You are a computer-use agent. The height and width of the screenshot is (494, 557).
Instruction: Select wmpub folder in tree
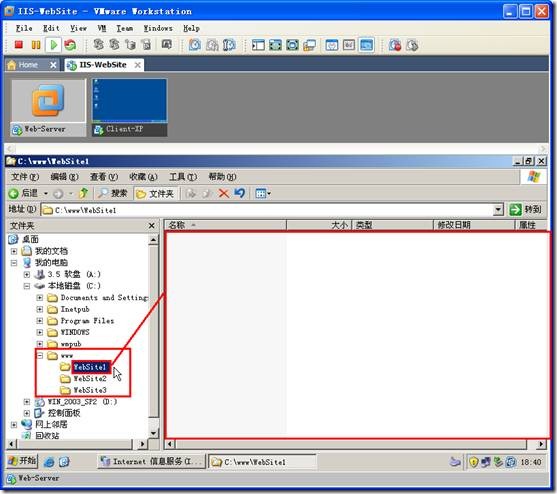tap(71, 344)
